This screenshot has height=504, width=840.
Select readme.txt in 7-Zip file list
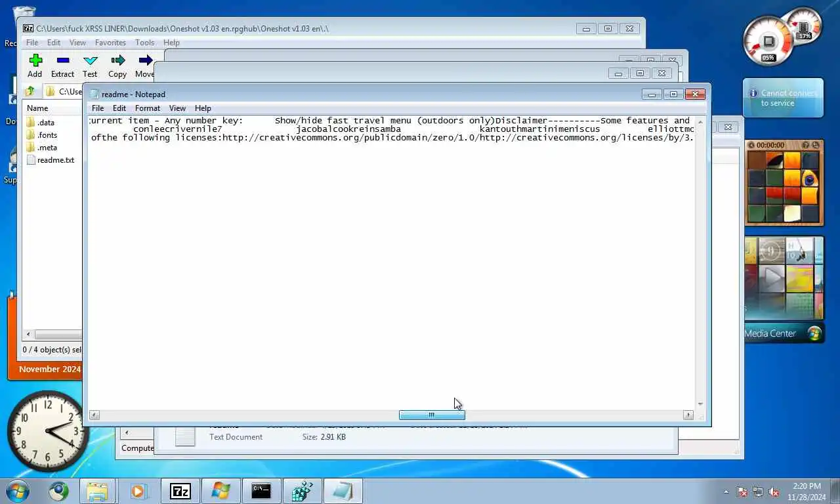[50, 160]
